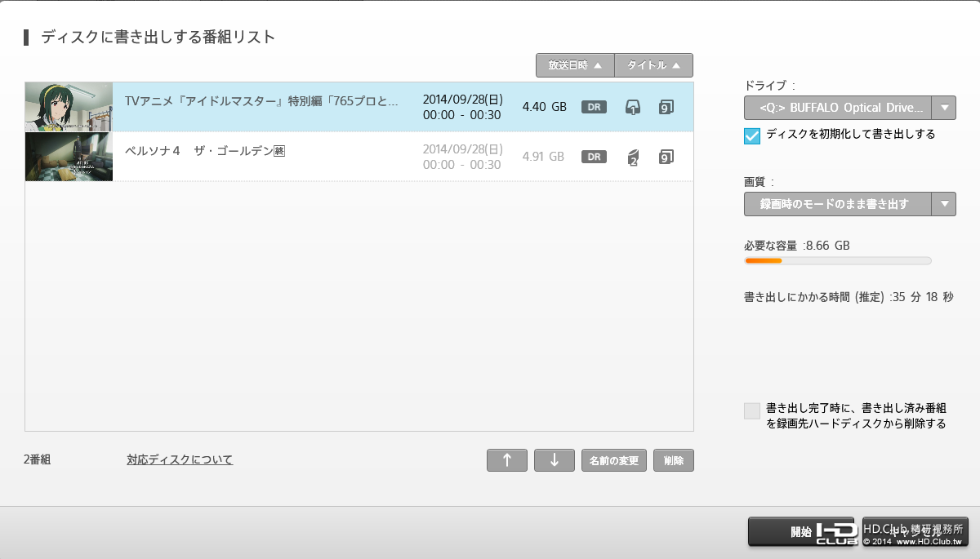The width and height of the screenshot is (980, 559).
Task: Click arrow of the 画質 quality dropdown
Action: pyautogui.click(x=944, y=204)
